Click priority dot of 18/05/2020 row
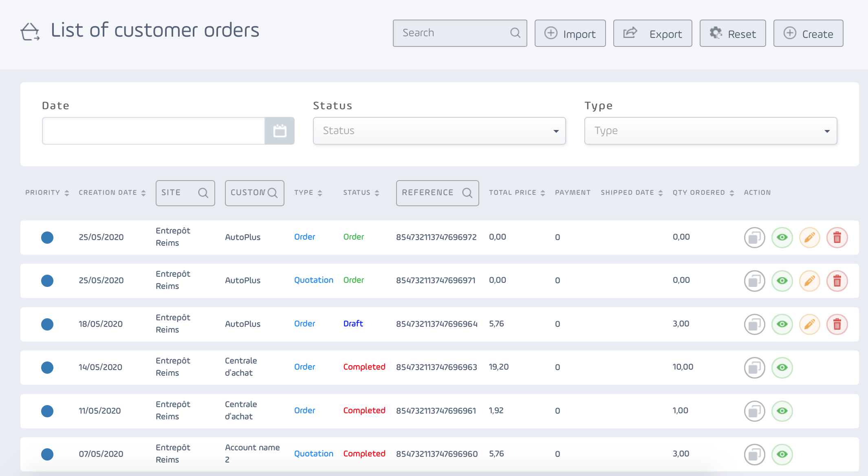 (47, 324)
